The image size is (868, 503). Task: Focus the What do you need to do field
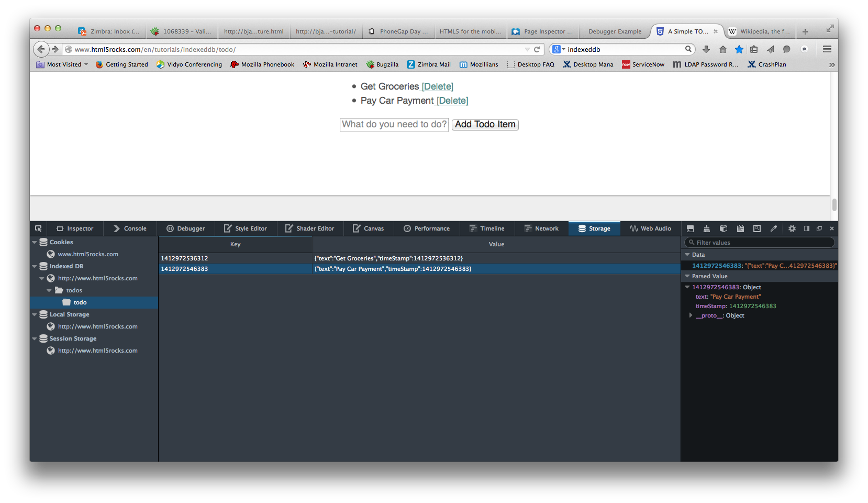tap(394, 125)
